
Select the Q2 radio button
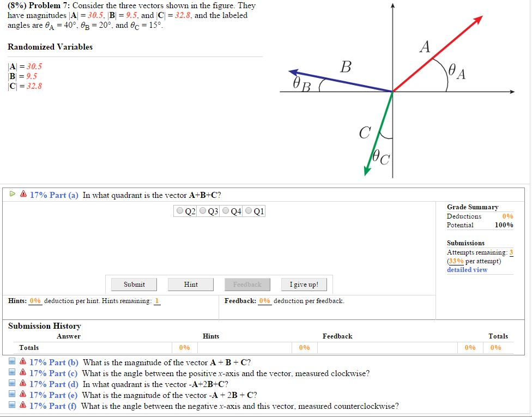(x=179, y=210)
